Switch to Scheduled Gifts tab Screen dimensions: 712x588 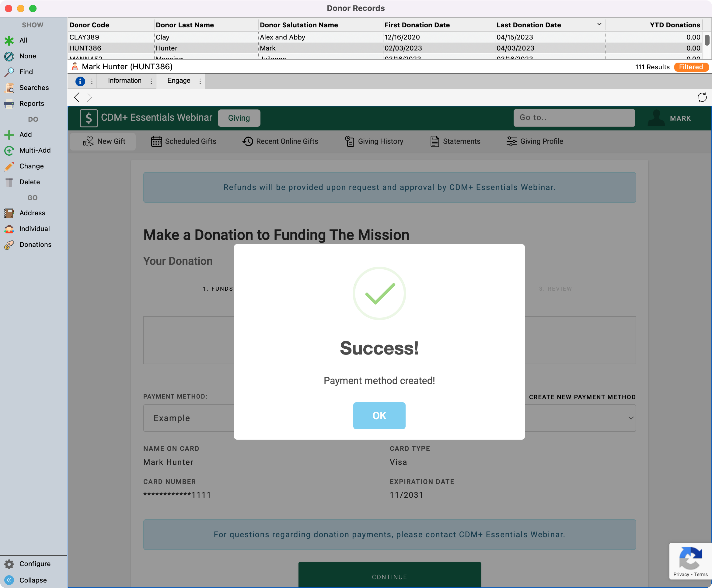(x=184, y=141)
